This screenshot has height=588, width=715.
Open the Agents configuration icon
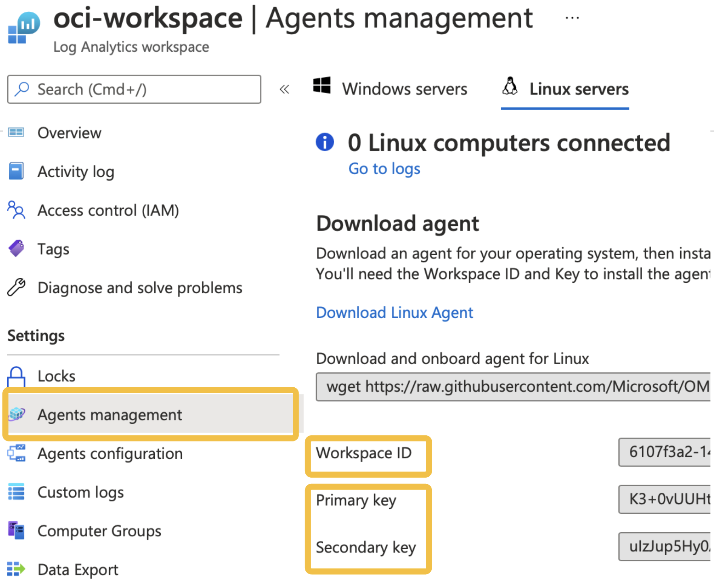tap(16, 453)
